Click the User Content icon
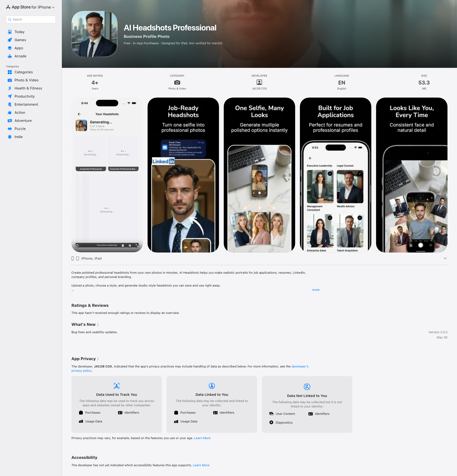The width and height of the screenshot is (457, 476). 272,414
